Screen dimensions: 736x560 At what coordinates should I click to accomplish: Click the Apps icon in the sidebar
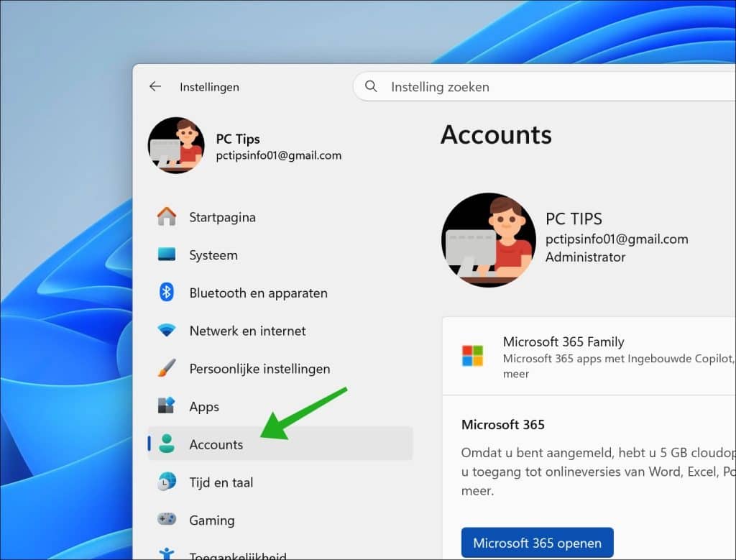point(167,406)
